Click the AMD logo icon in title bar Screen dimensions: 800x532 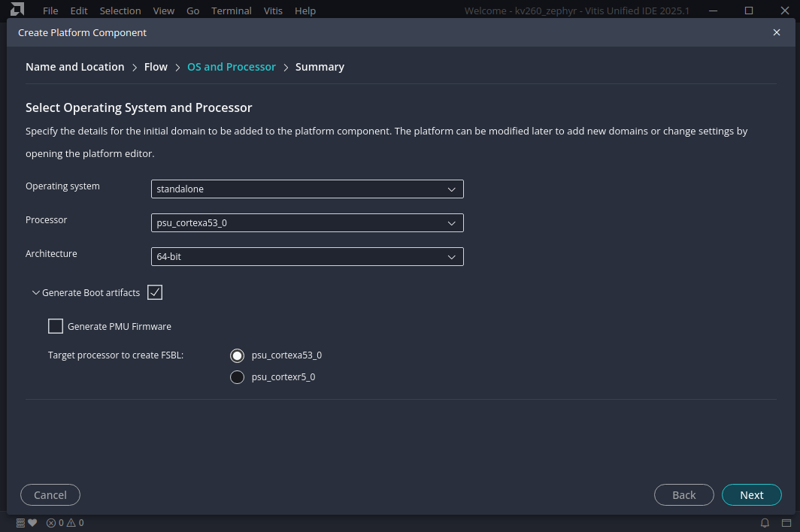tap(17, 11)
